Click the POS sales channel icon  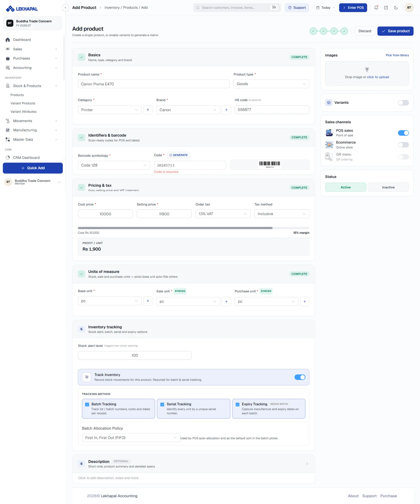[x=329, y=133]
